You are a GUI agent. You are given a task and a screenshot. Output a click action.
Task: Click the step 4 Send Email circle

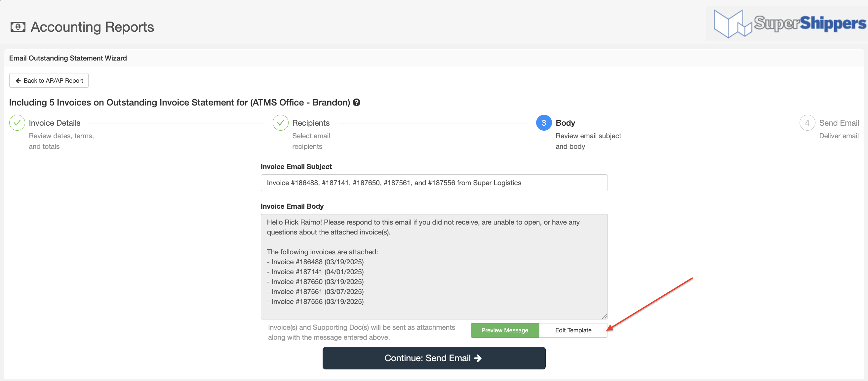coord(807,123)
